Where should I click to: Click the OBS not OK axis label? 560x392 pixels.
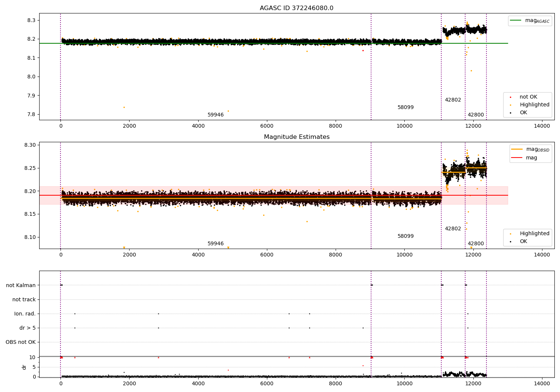click(21, 342)
